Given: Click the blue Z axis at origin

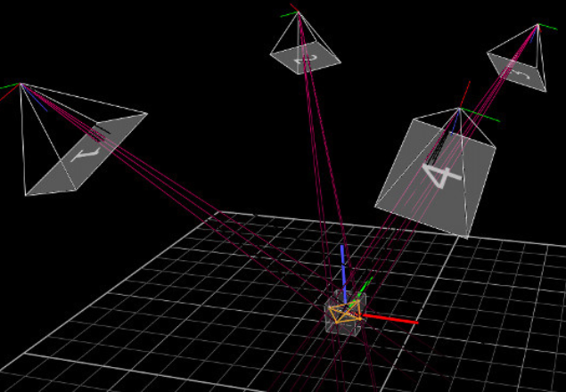Looking at the screenshot, I should 342,267.
